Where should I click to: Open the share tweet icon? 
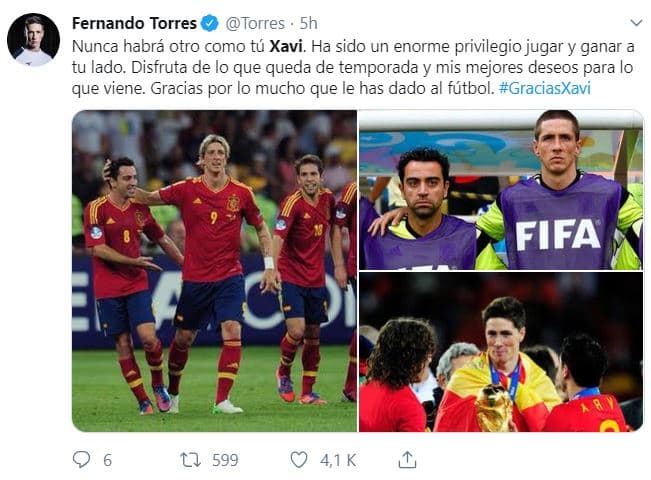pos(407,460)
